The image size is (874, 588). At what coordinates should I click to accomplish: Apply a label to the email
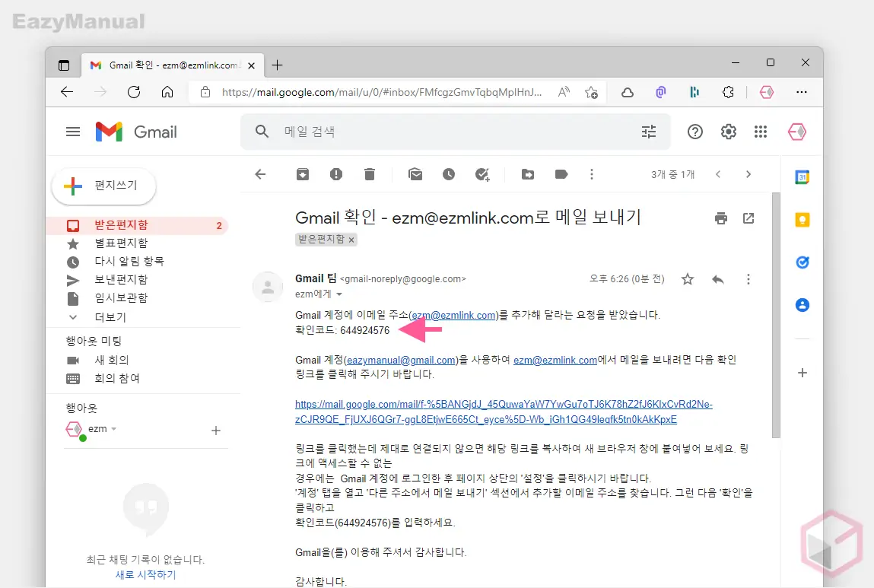(561, 174)
